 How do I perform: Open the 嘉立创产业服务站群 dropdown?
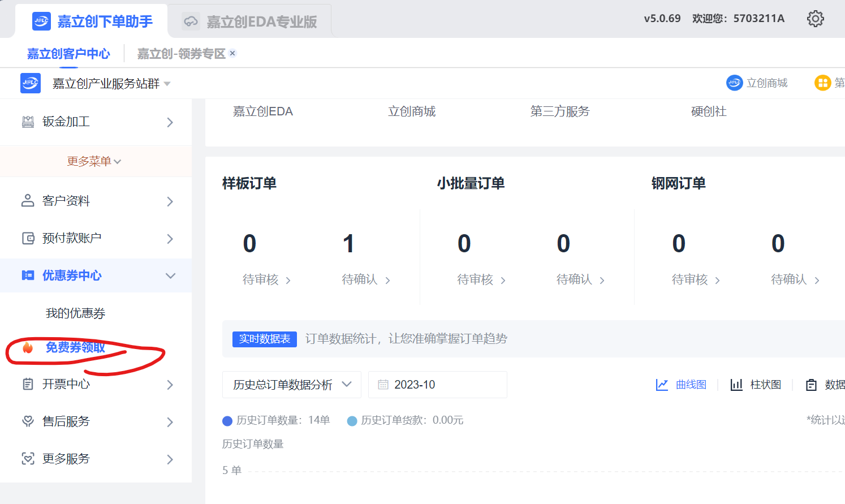[111, 84]
